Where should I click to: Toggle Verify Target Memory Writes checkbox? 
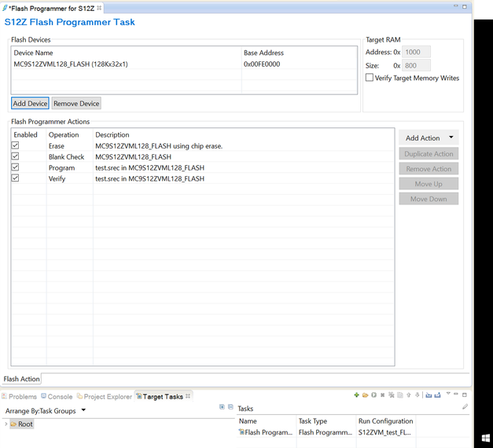[370, 77]
